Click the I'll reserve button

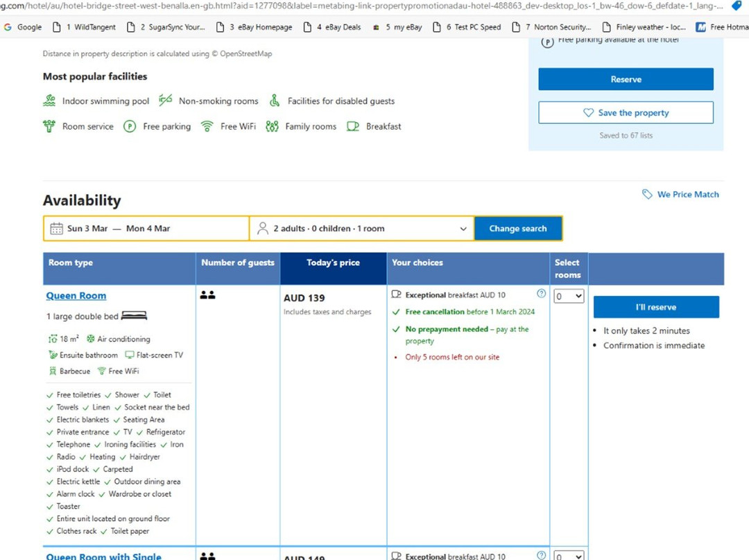(655, 307)
